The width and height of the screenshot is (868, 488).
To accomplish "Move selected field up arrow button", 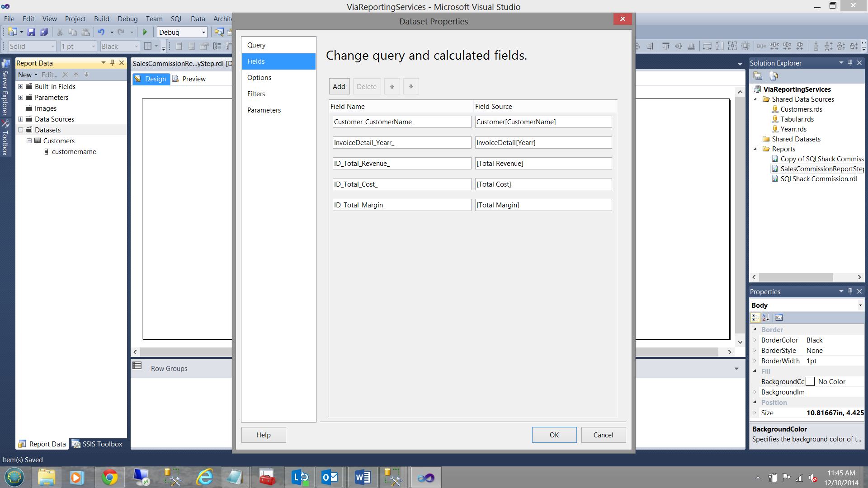I will [x=392, y=86].
